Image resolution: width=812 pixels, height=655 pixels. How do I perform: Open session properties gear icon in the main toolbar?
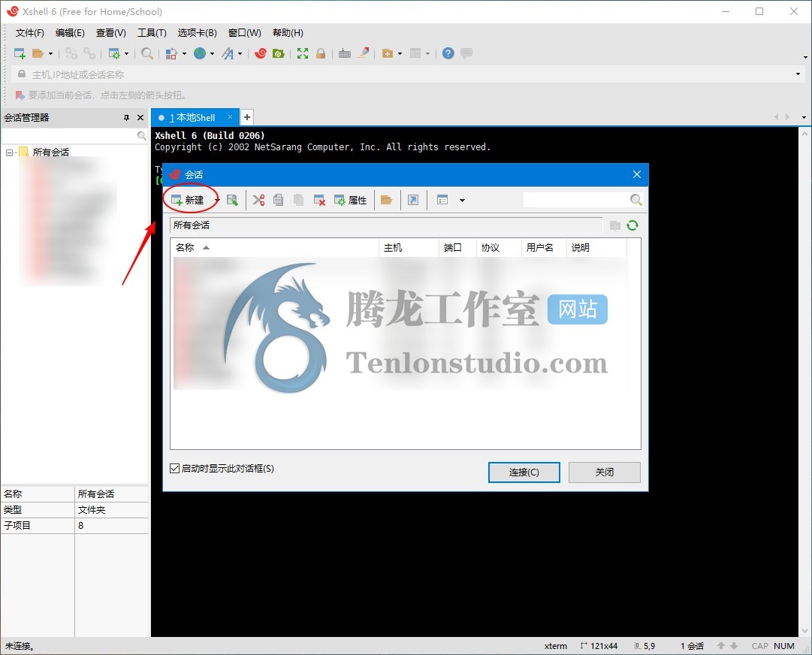point(114,53)
